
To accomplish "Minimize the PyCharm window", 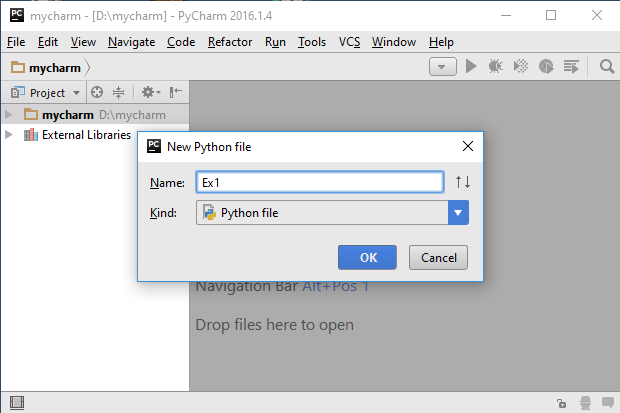I will 506,15.
